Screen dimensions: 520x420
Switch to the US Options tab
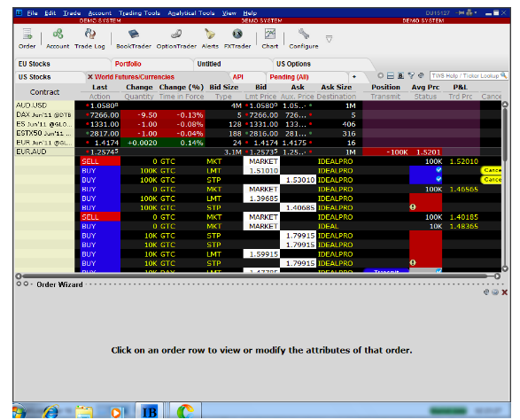tap(322, 64)
